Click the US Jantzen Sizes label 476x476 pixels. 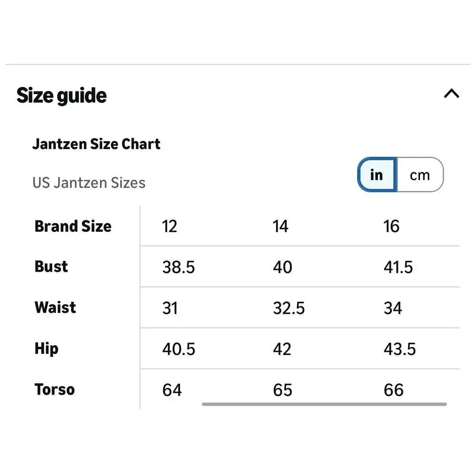[89, 183]
